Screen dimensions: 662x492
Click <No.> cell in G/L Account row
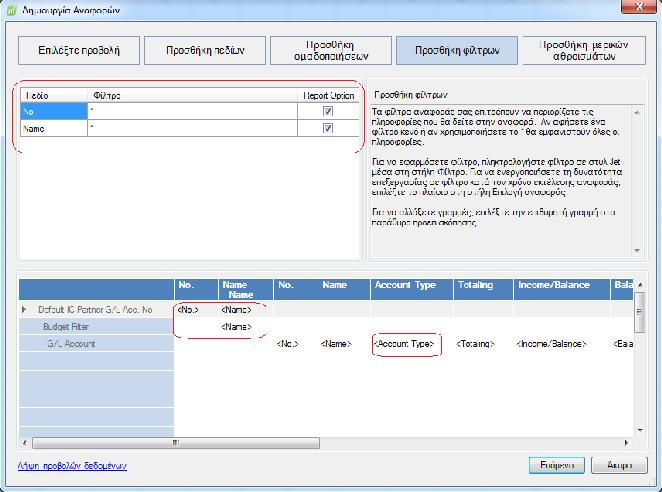(288, 344)
